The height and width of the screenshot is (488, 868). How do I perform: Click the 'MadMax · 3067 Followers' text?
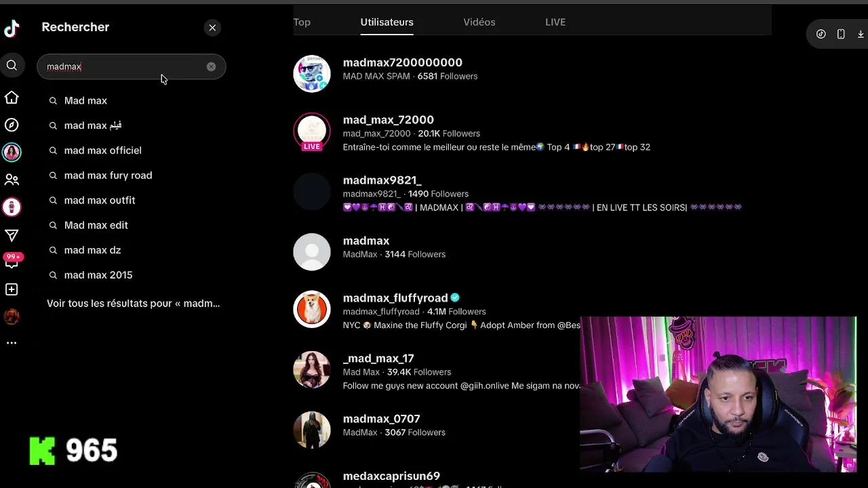click(x=394, y=432)
